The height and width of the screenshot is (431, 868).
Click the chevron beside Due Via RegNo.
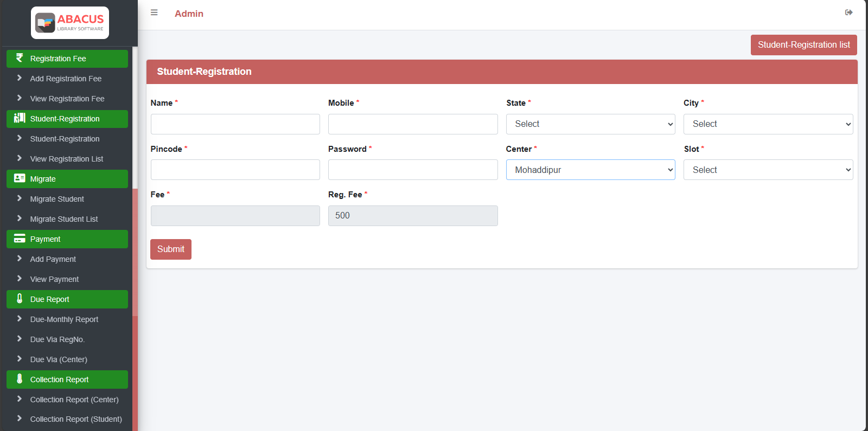point(20,339)
